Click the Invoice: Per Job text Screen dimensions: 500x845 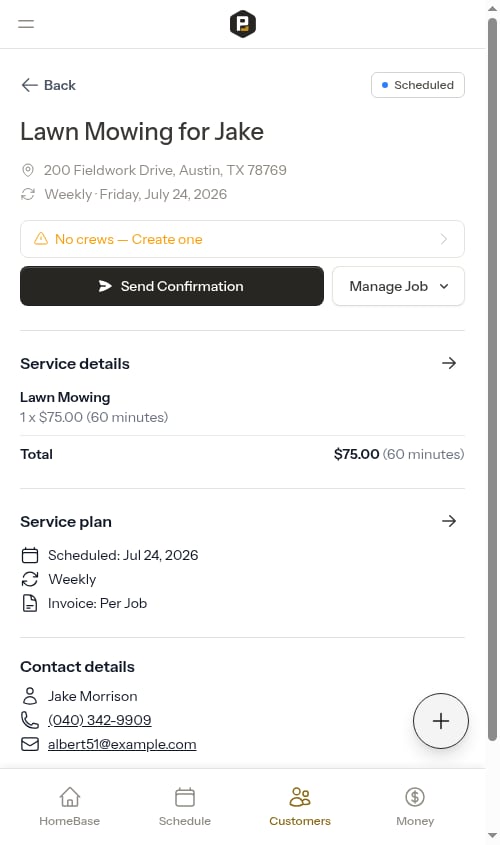(x=98, y=603)
